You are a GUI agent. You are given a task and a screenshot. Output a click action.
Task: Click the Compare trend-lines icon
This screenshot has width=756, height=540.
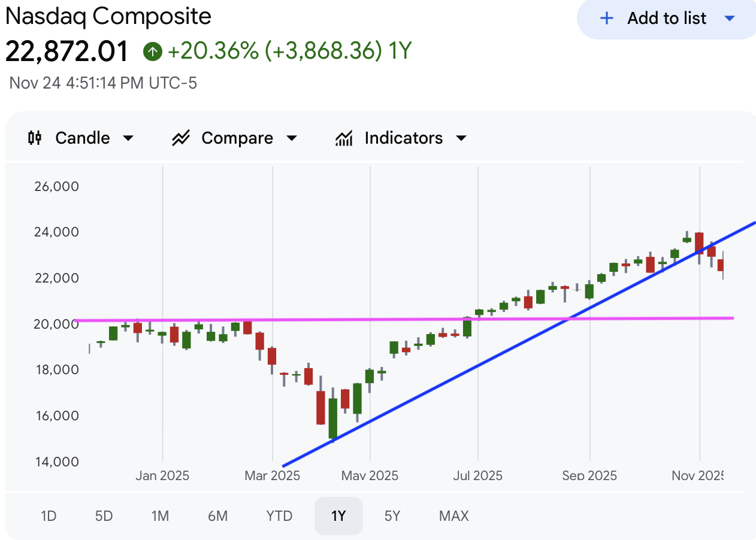point(180,138)
